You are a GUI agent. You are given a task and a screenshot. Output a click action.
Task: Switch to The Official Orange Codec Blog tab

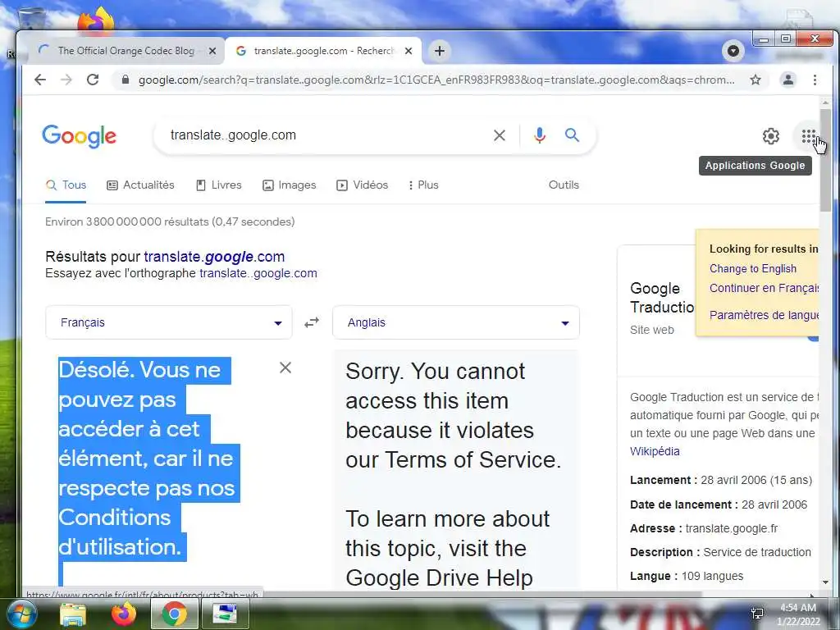coord(126,51)
